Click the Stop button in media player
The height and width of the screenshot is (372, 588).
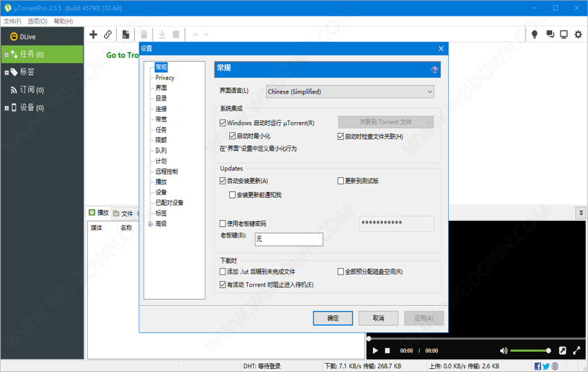(387, 350)
